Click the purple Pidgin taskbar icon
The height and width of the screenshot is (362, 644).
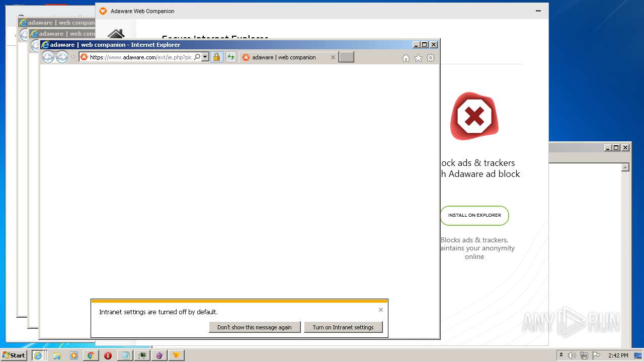[x=159, y=355]
